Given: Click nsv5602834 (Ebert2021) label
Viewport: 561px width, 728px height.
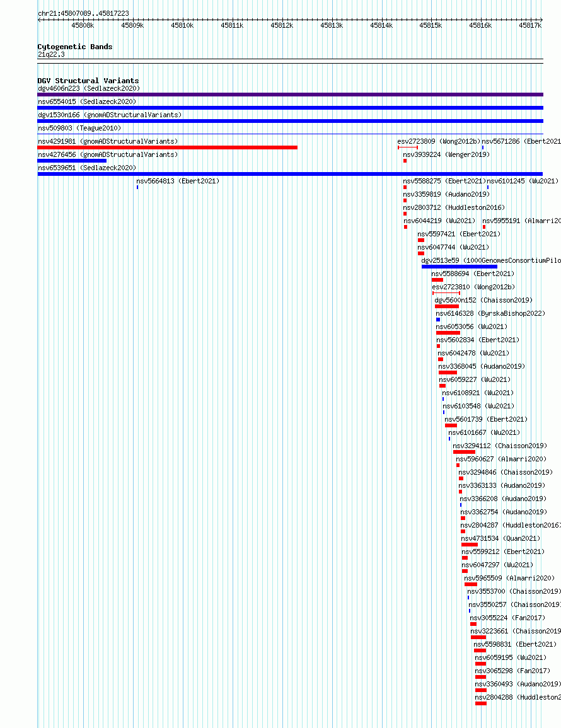Looking at the screenshot, I should click(478, 340).
